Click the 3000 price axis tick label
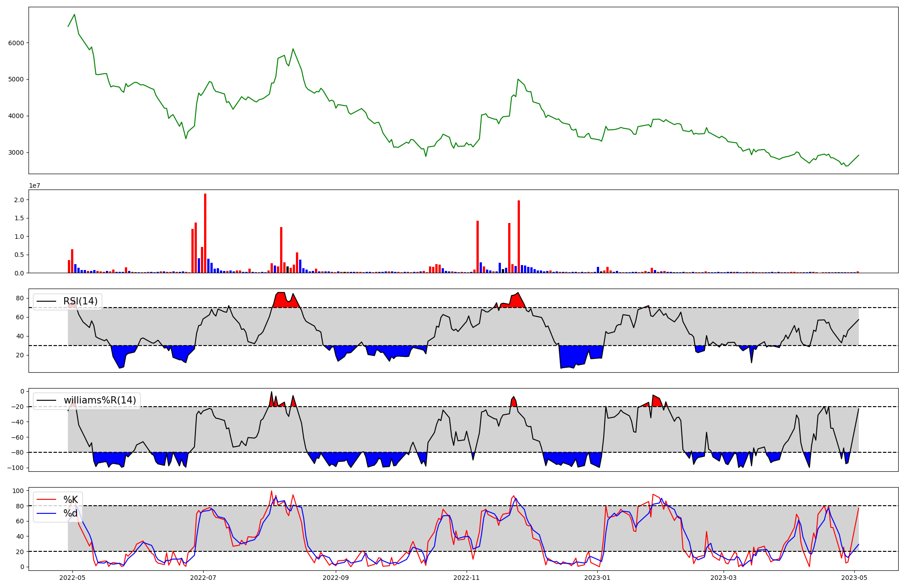The width and height of the screenshot is (905, 588). [x=16, y=152]
